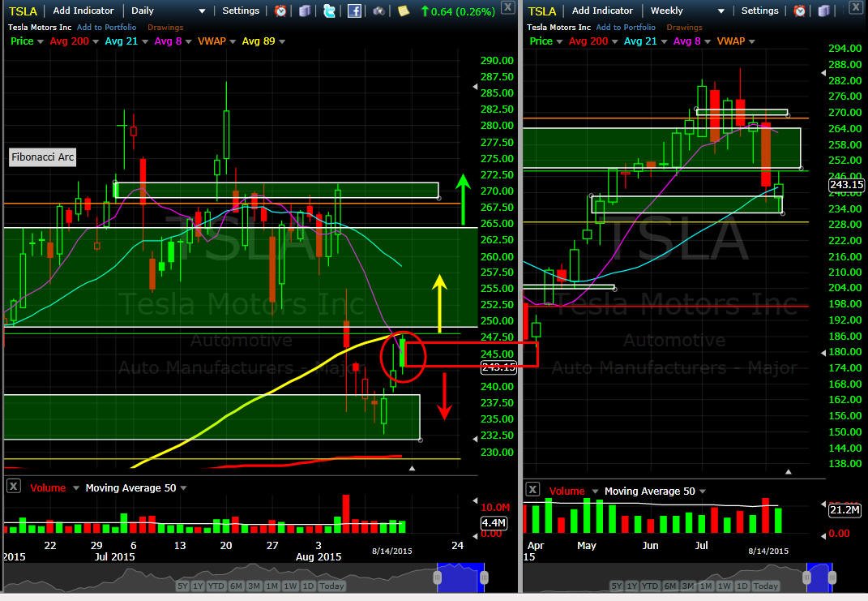The height and width of the screenshot is (601, 868).
Task: Expand the Avg 200 dropdown arrow in Daily chart
Action: (x=95, y=41)
